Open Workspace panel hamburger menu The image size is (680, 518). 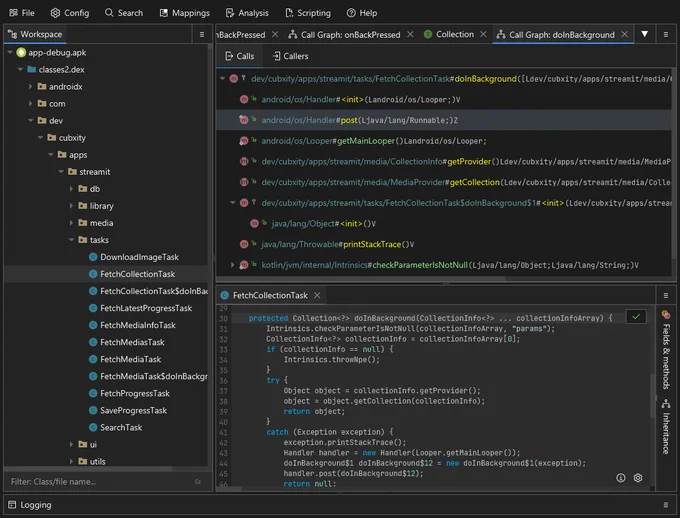[202, 34]
